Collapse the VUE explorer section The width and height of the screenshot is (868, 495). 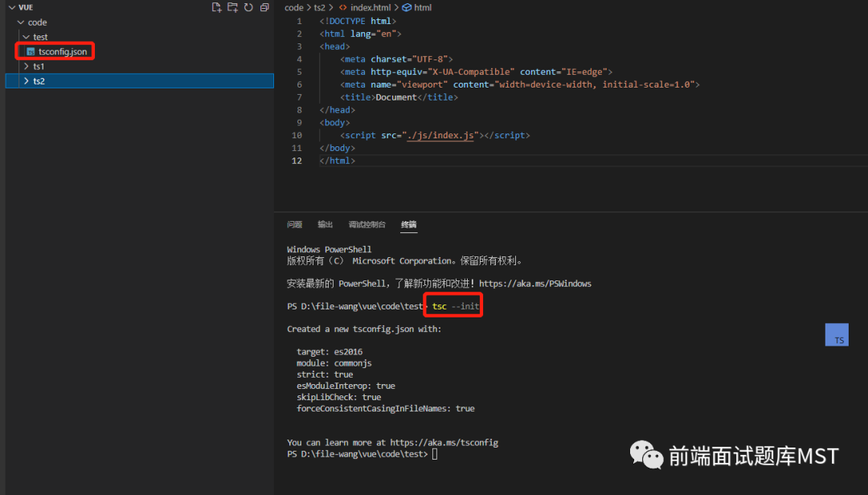click(x=11, y=7)
